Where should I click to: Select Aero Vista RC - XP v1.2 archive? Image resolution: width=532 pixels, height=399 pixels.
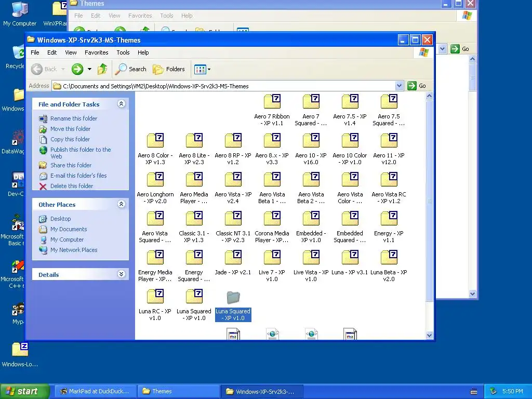[389, 188]
